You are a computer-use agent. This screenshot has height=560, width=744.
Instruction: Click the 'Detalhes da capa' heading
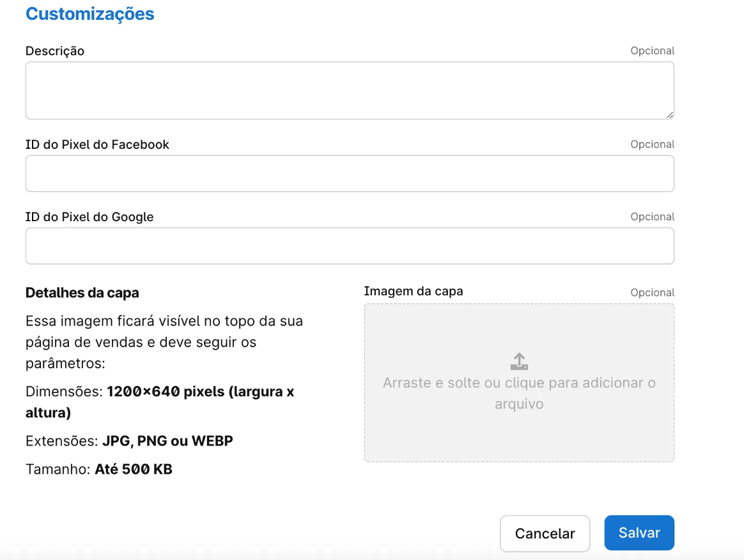[82, 293]
